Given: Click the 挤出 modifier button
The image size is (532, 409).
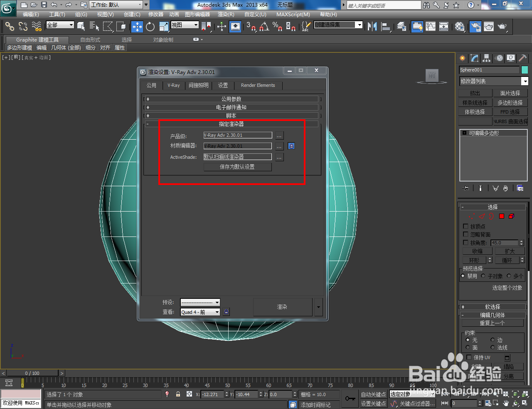Looking at the screenshot, I should coord(475,94).
